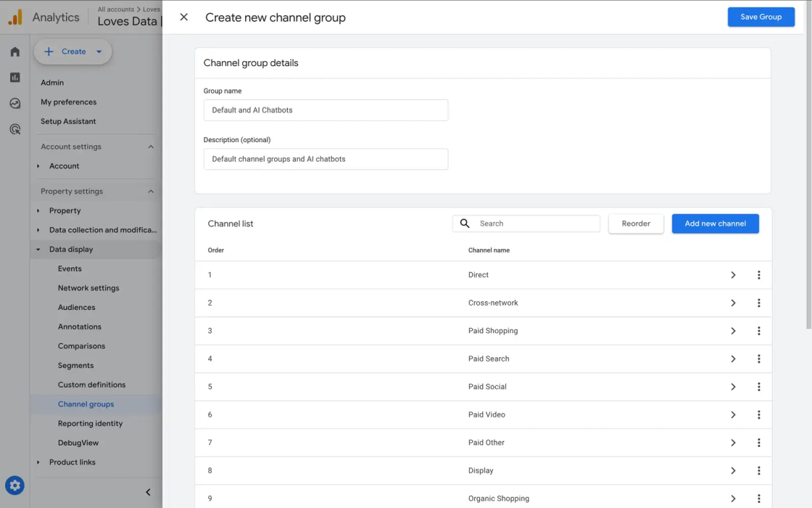The height and width of the screenshot is (508, 812).
Task: Open the three-dot menu for Direct channel
Action: pos(759,274)
